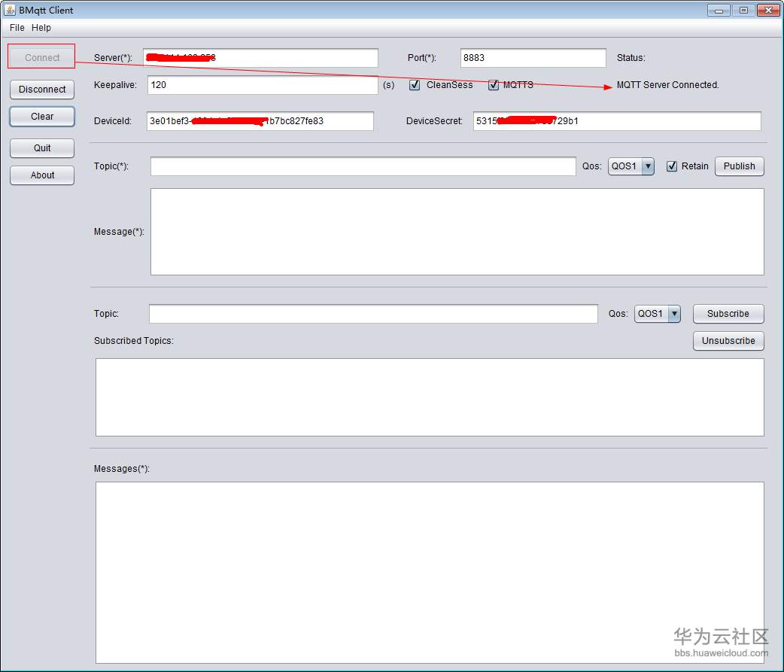Click the Quit button
Viewport: 784px width, 672px height.
(x=42, y=148)
